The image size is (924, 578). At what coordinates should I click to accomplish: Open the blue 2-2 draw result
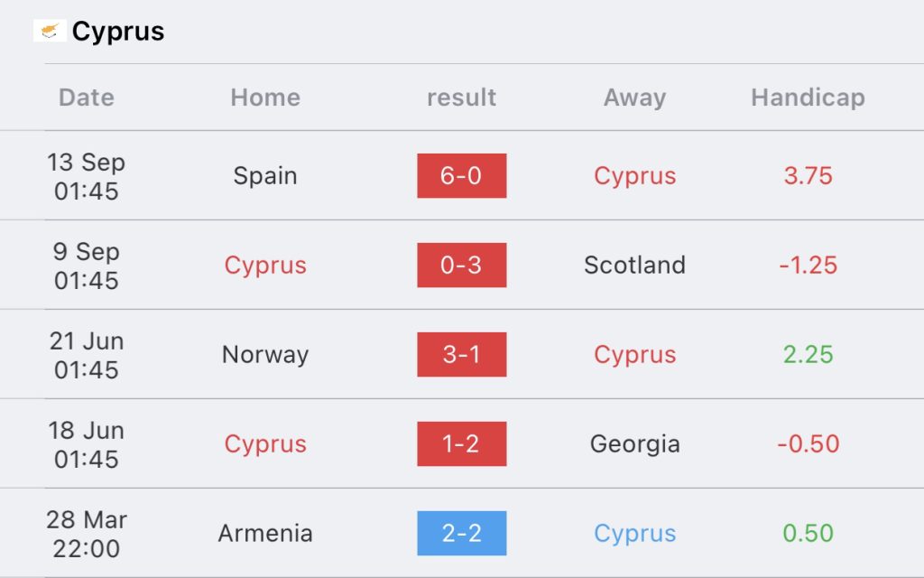click(x=461, y=533)
